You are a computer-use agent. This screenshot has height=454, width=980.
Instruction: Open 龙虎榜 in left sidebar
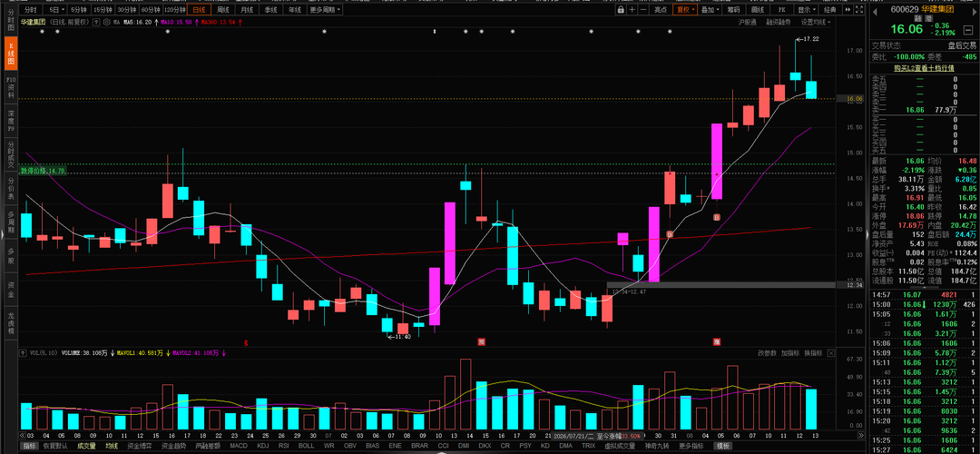point(11,321)
